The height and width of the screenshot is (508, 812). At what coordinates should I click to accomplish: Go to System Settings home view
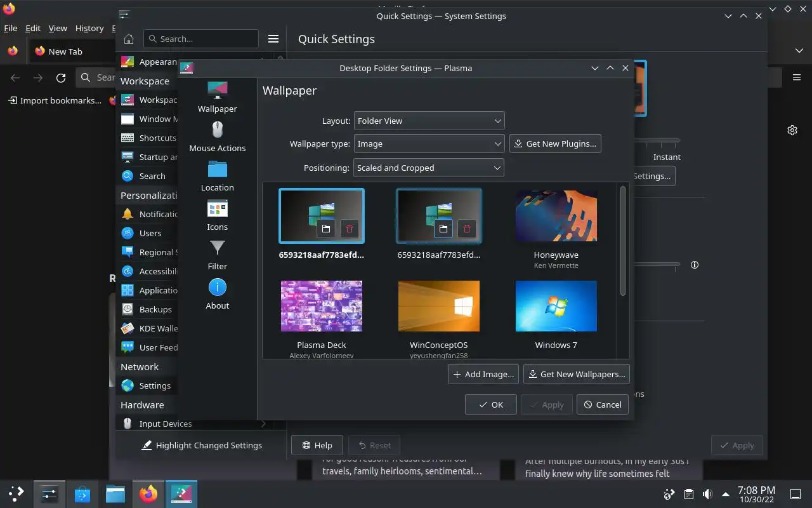[x=129, y=39]
